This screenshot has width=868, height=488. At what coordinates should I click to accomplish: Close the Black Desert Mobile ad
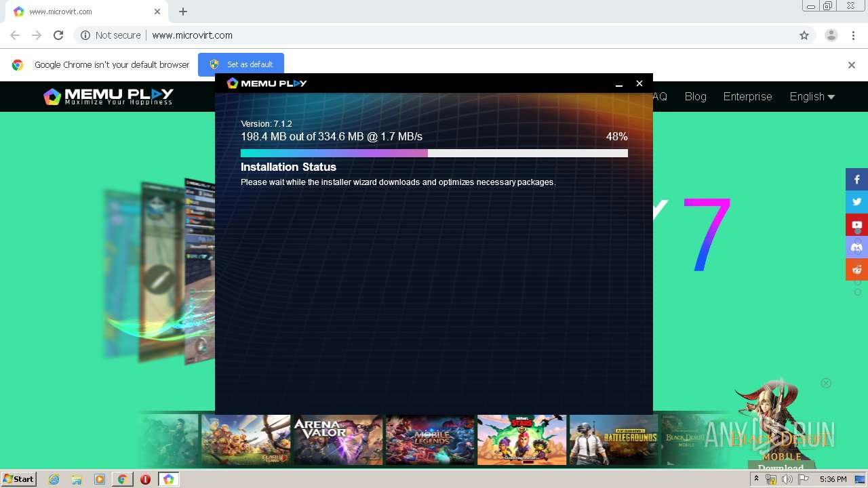[x=826, y=383]
